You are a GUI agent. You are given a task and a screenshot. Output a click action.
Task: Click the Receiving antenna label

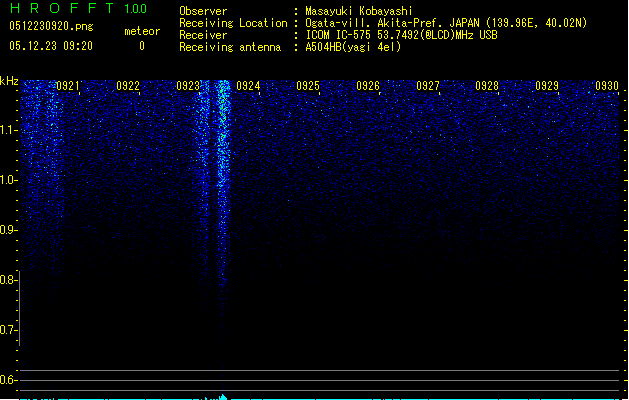pos(230,47)
